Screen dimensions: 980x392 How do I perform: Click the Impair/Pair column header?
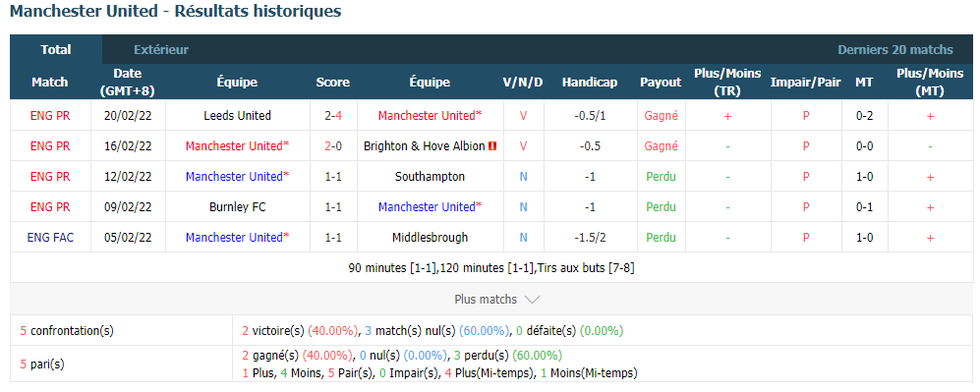[x=806, y=83]
